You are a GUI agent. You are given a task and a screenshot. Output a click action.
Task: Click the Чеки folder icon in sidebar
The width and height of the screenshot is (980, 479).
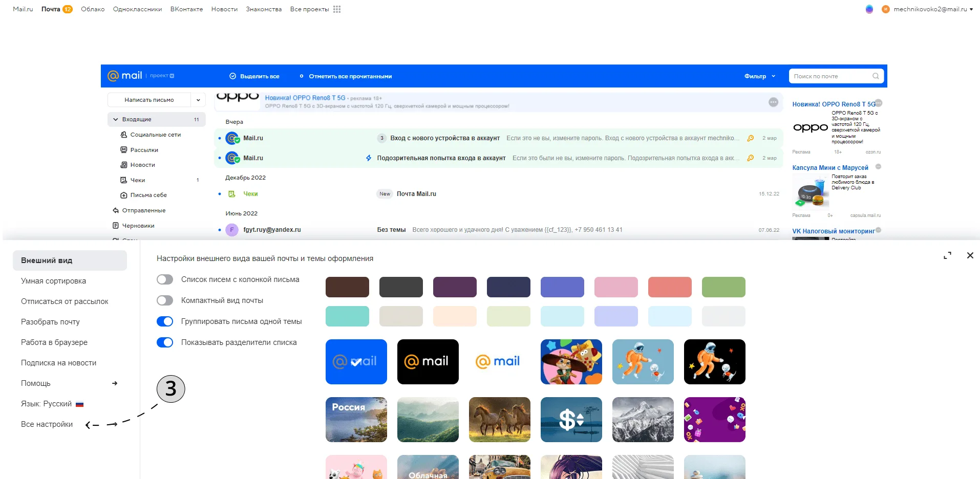tap(123, 180)
